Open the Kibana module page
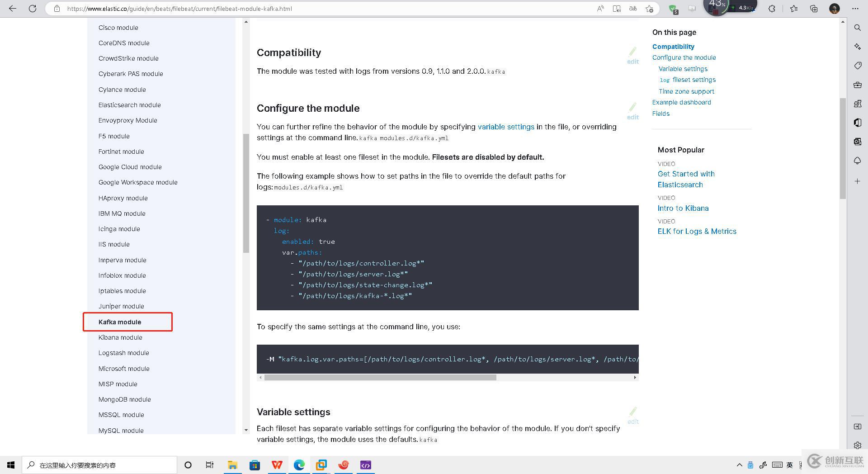This screenshot has width=868, height=474. tap(120, 337)
